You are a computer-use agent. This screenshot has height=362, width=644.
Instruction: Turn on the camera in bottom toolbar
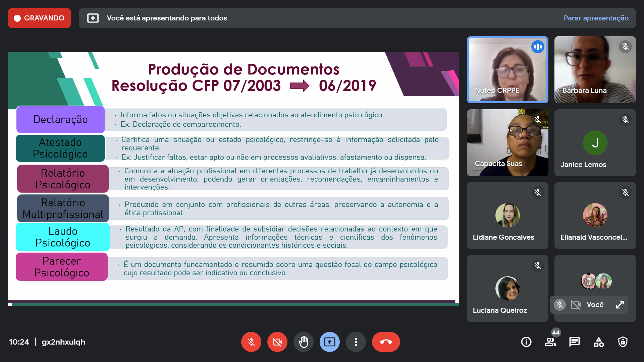[277, 342]
